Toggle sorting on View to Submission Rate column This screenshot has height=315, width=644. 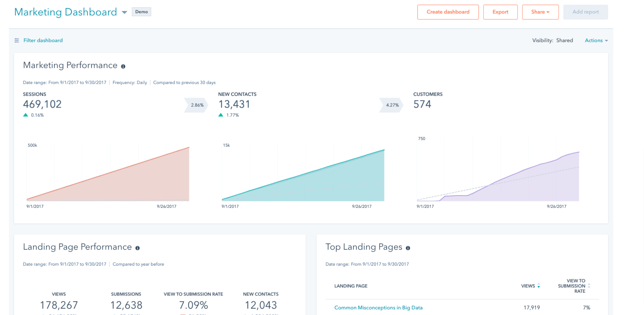(589, 286)
